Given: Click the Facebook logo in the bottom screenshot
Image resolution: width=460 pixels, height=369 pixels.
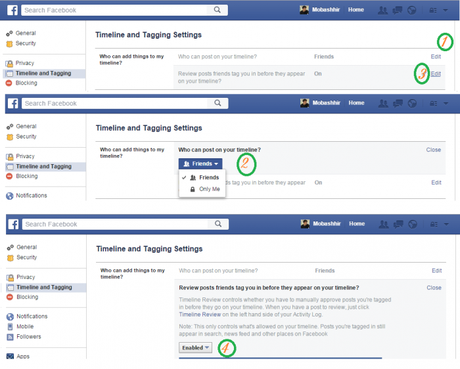Looking at the screenshot, I should 13,224.
